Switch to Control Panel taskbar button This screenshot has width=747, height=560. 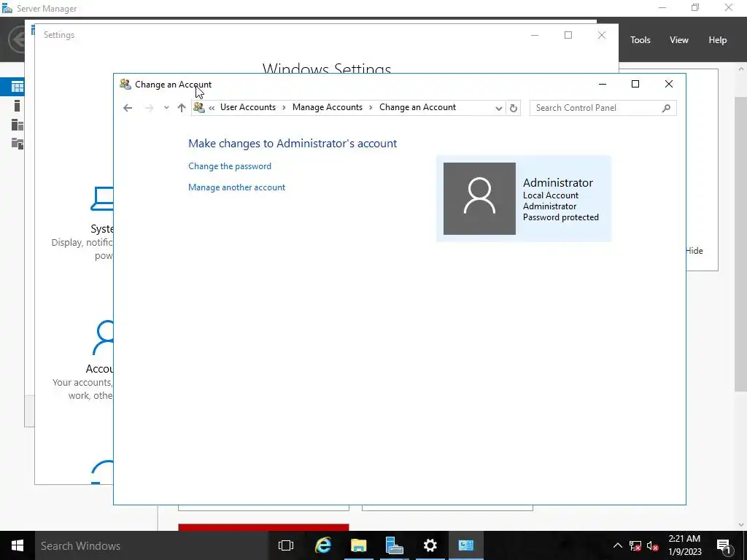(x=466, y=545)
